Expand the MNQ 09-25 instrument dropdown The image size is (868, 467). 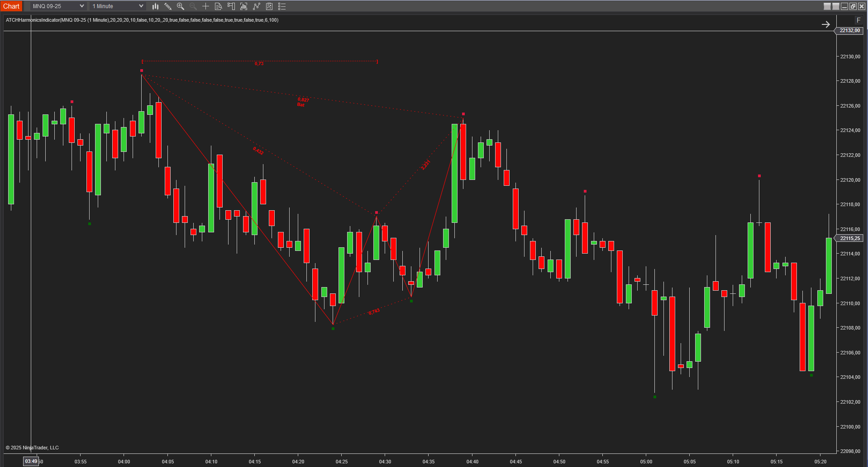coord(58,6)
